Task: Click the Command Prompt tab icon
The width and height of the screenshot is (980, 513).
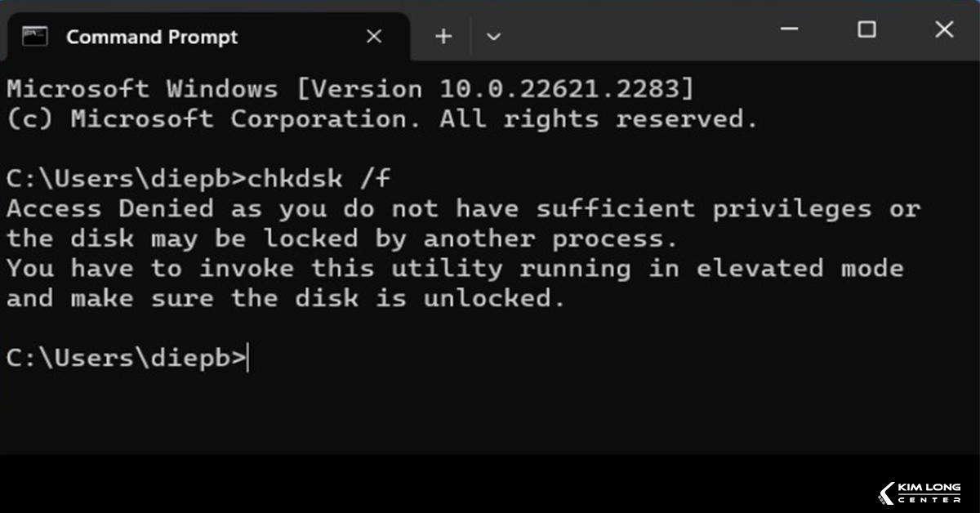Action: 35,37
